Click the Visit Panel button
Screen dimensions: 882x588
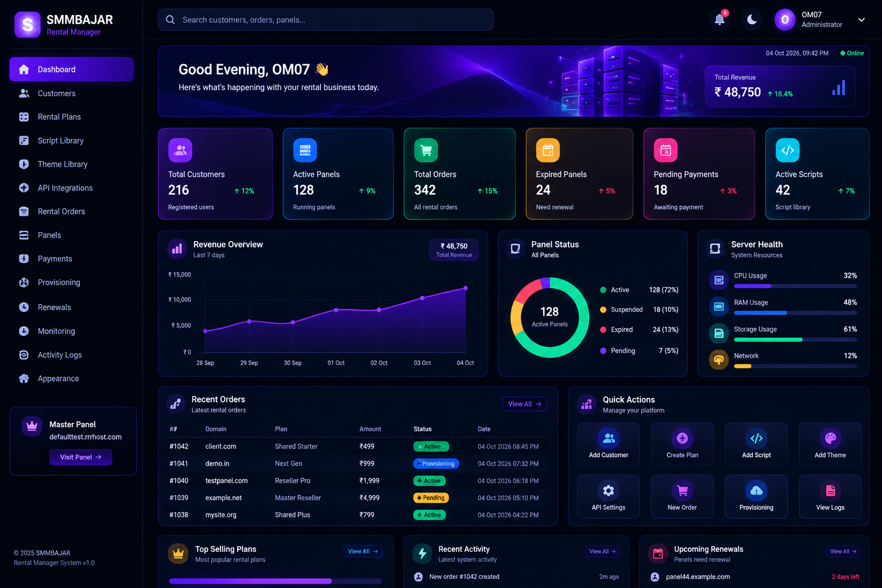coord(80,457)
